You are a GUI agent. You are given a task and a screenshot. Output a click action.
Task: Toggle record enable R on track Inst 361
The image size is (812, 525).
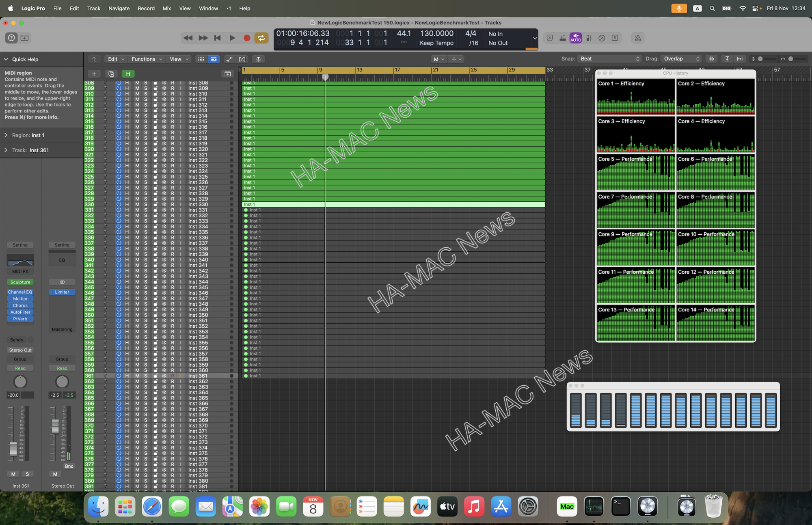173,376
